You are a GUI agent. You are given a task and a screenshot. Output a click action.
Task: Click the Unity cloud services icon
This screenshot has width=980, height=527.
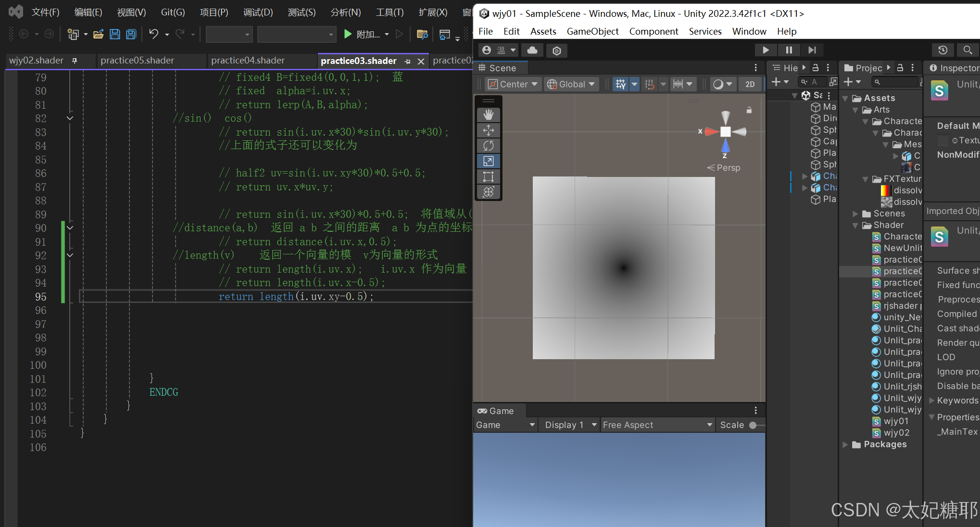[x=532, y=50]
